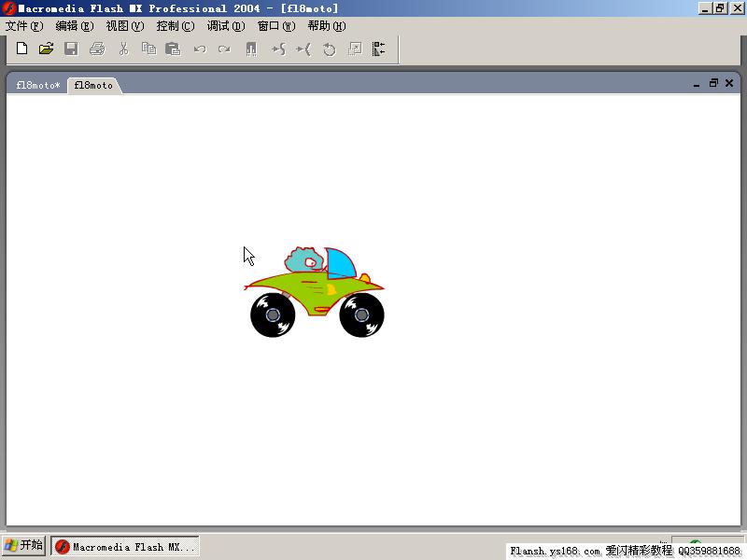
Task: Click the Save floppy disk icon
Action: pos(72,49)
